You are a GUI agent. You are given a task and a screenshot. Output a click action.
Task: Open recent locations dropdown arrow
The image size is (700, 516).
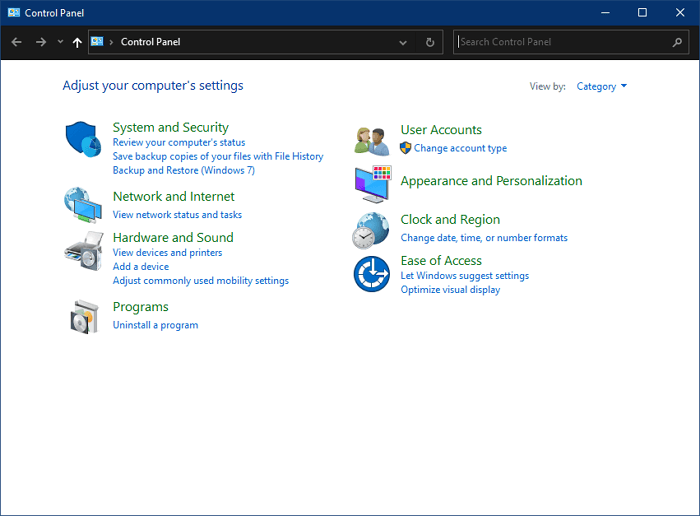click(60, 42)
